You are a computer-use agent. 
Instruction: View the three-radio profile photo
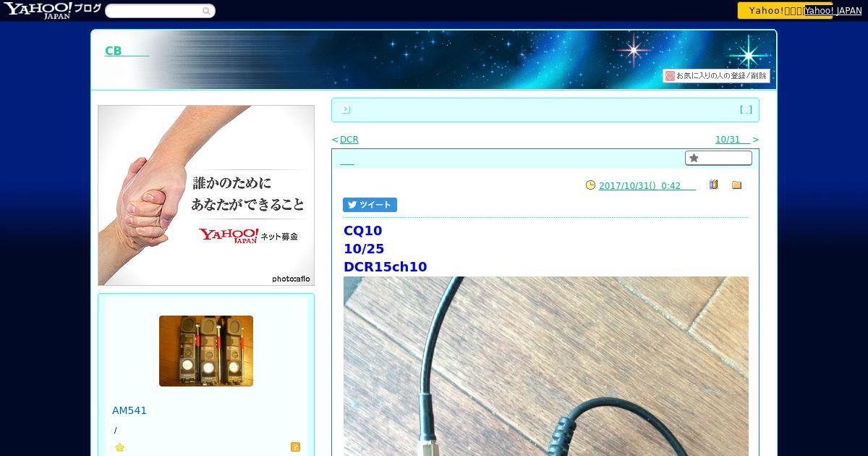[x=206, y=351]
